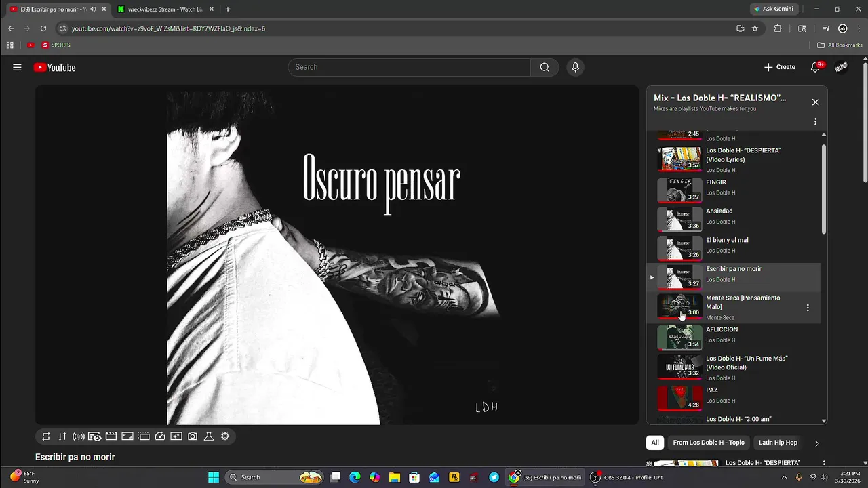Image resolution: width=868 pixels, height=488 pixels.
Task: Play Un Fume Más (Video Oficial)
Action: [x=732, y=367]
